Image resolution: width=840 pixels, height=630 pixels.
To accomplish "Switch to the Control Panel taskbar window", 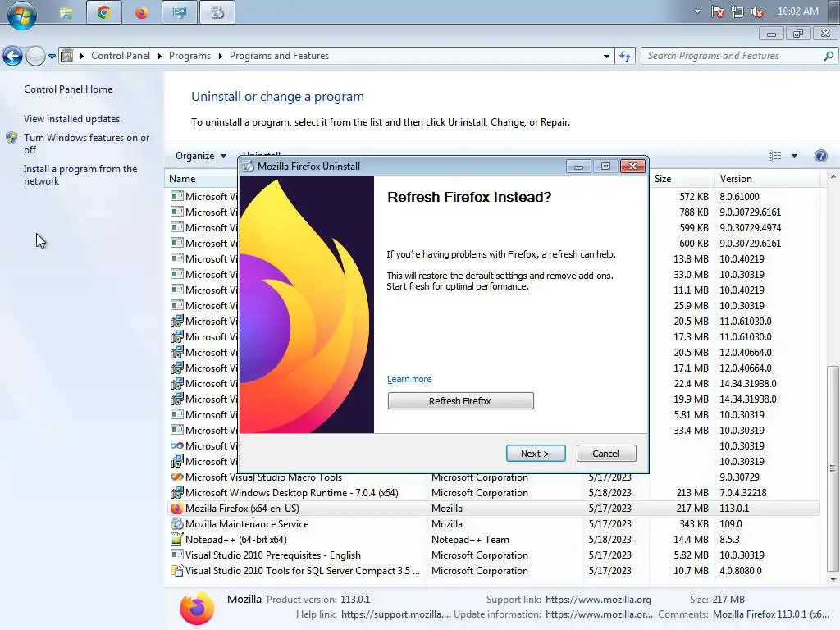I will point(179,12).
